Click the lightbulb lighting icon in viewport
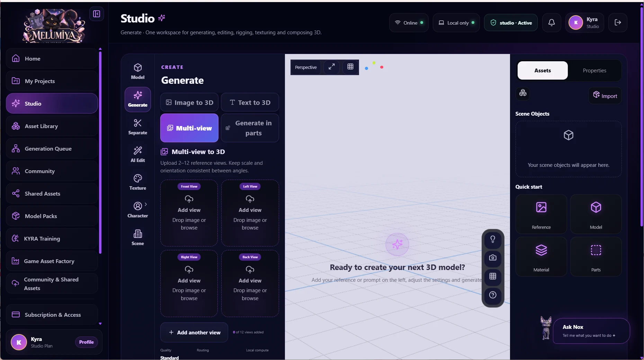The height and width of the screenshot is (360, 644). [x=493, y=239]
